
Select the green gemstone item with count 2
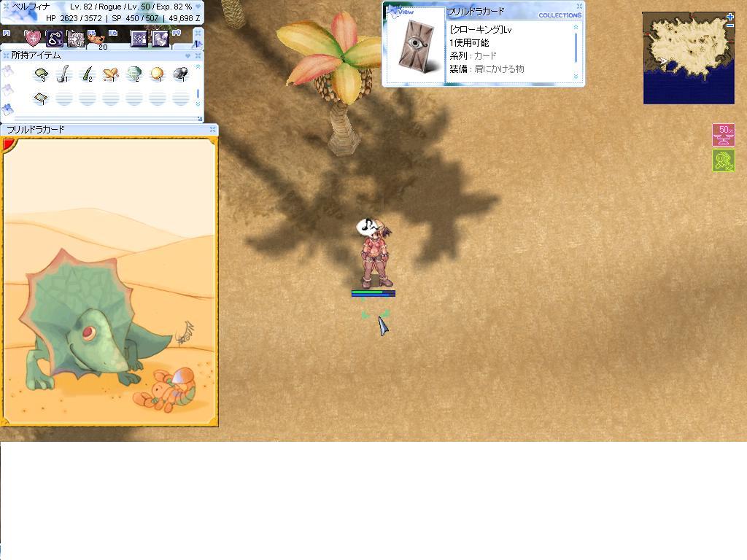click(134, 75)
